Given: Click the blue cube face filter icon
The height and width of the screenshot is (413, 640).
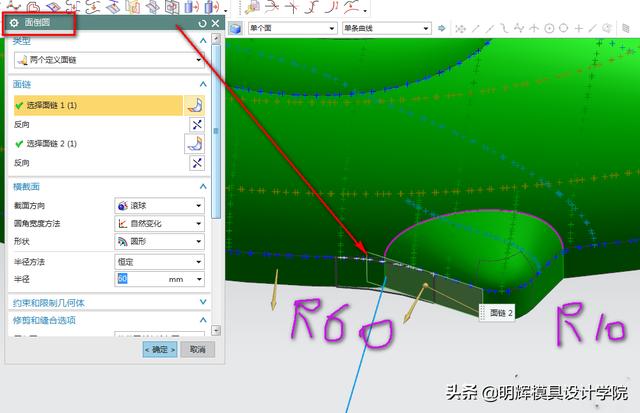Looking at the screenshot, I should click(236, 28).
